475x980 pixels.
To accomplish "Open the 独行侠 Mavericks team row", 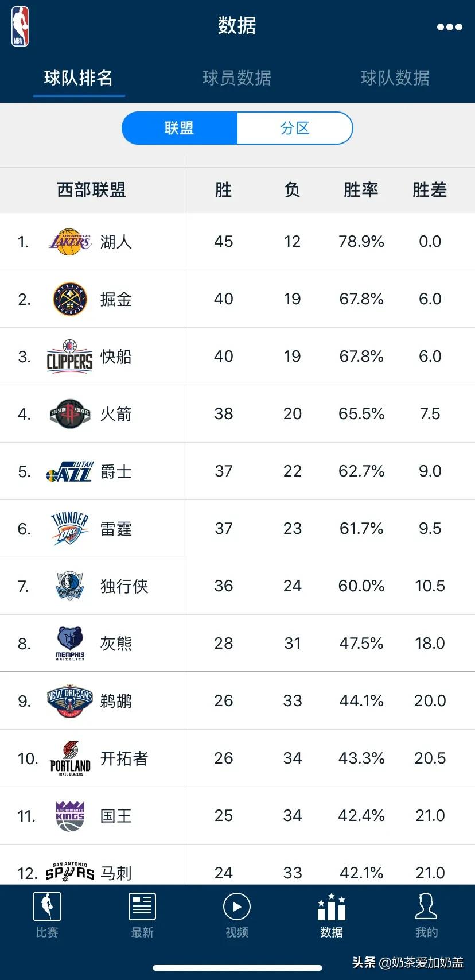I will [x=237, y=586].
